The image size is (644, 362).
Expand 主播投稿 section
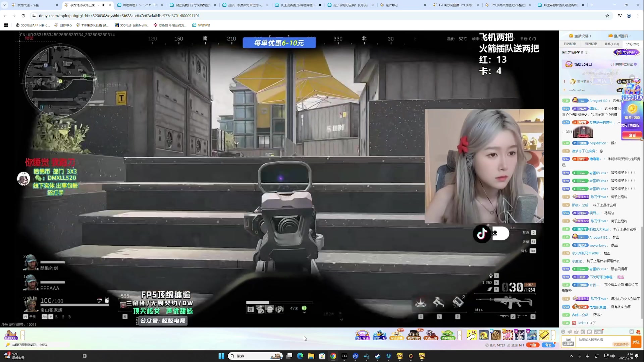580,36
